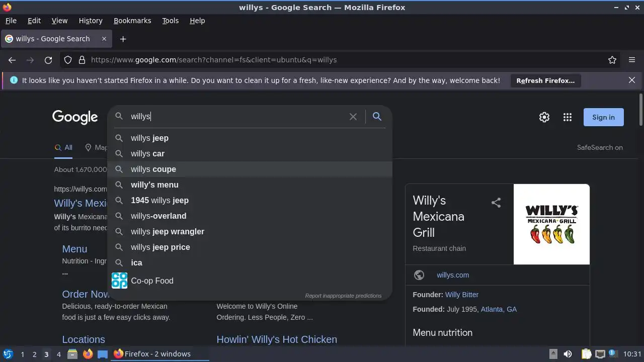
Task: Open the History menu
Action: [91, 21]
